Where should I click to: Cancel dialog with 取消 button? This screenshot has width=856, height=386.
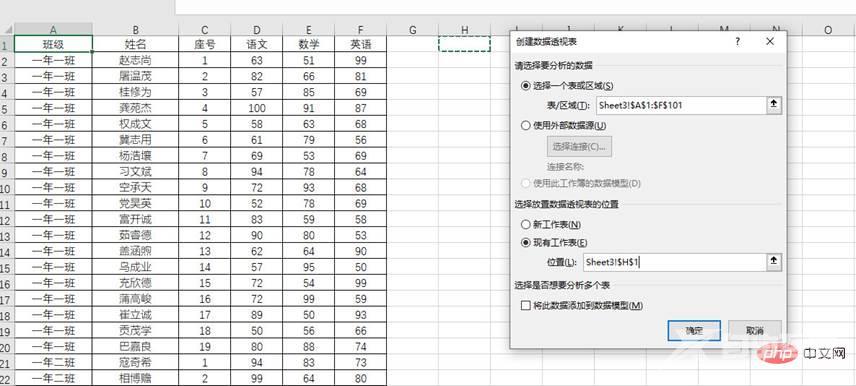click(755, 331)
